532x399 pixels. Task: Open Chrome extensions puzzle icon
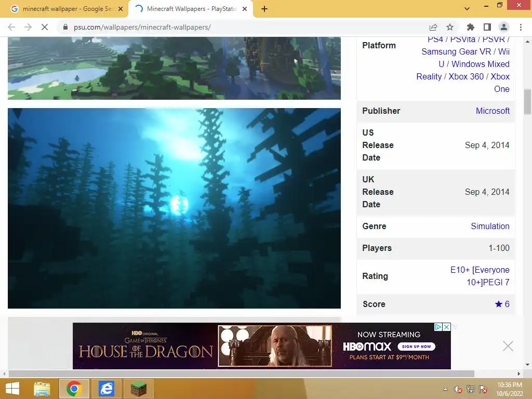coord(470,27)
